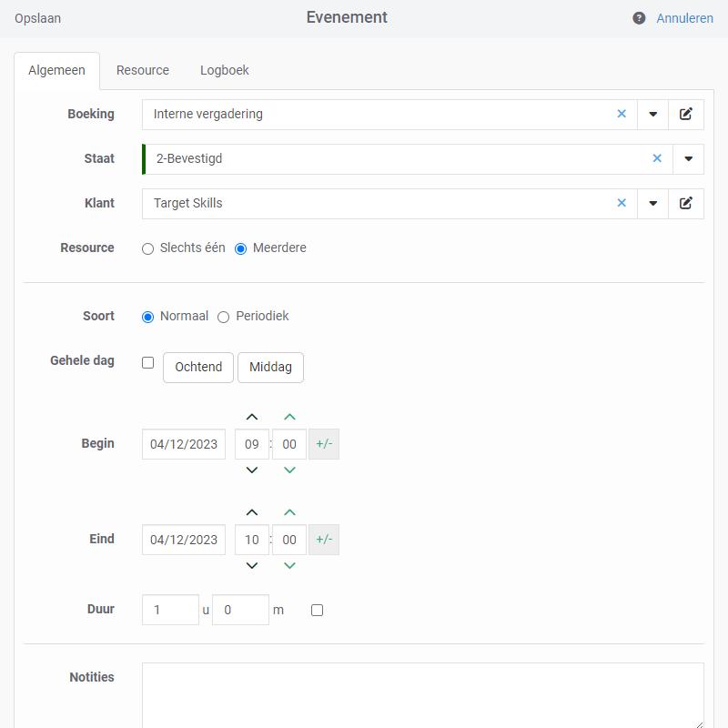The height and width of the screenshot is (728, 728).
Task: Click the edit icon next to Klant
Action: 686,203
